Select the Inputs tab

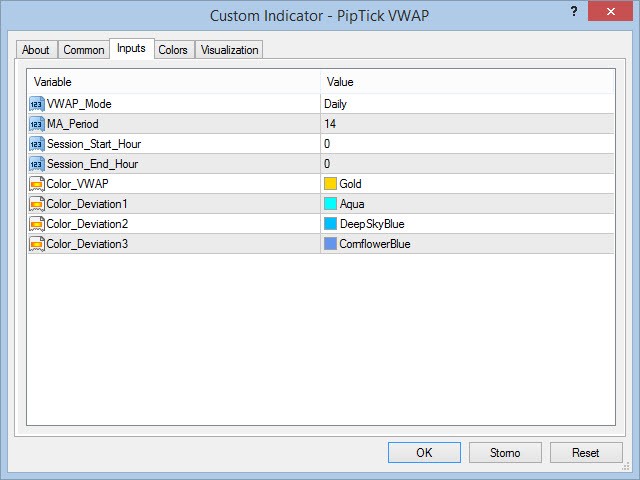(x=131, y=49)
